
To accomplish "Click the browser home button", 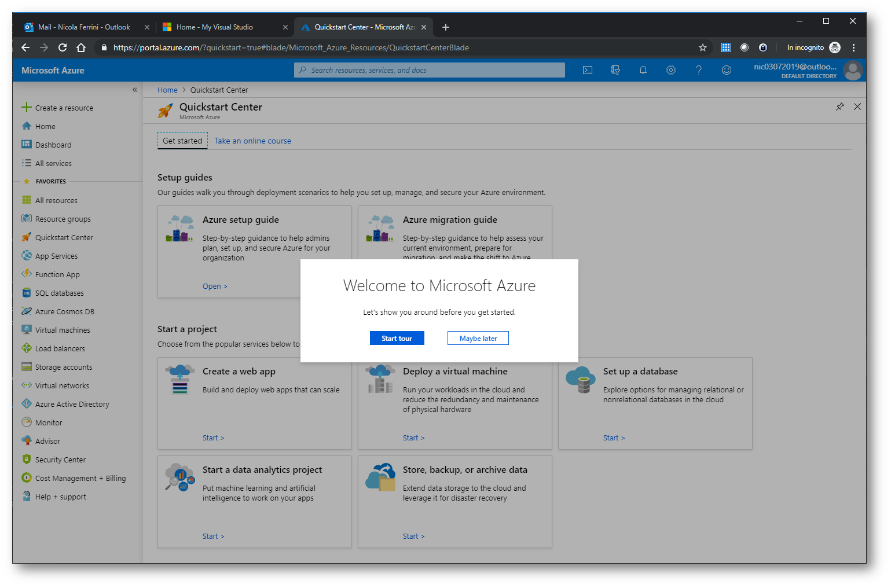I will tap(81, 47).
